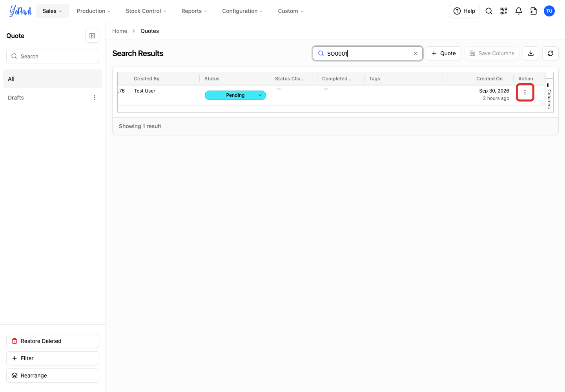Screen dimensions: 565x392
Task: Focus the sidebar Search field
Action: pyautogui.click(x=53, y=56)
